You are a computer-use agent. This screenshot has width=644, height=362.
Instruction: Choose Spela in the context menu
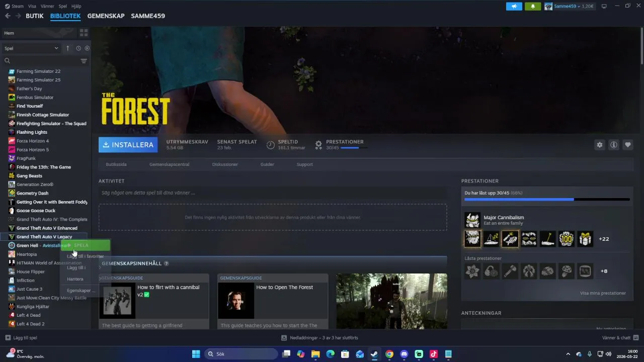point(86,245)
